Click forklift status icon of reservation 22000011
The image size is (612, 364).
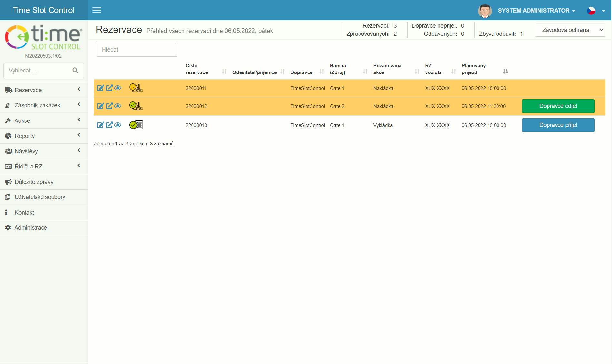[136, 88]
